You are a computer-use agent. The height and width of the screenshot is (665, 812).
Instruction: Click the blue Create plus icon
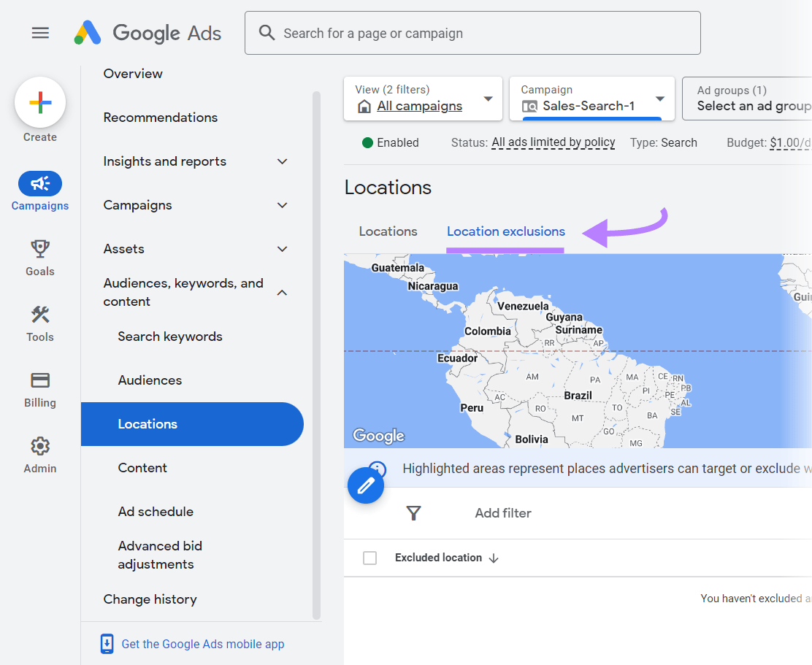(x=40, y=102)
